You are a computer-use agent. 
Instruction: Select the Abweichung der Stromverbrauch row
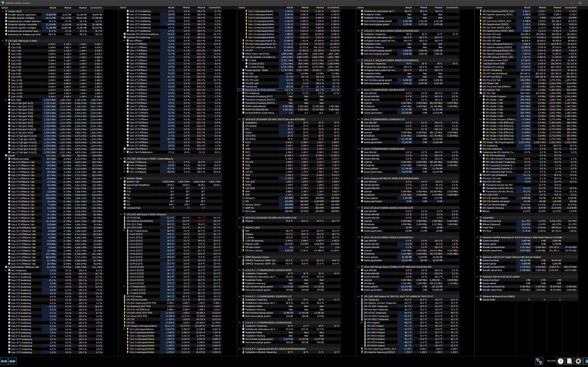click(x=261, y=90)
